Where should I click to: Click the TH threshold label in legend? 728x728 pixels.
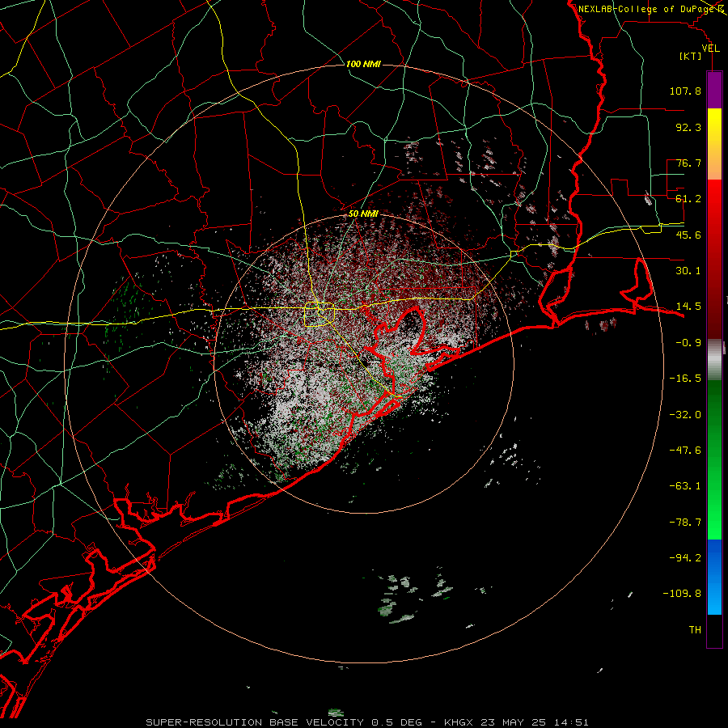pos(695,630)
